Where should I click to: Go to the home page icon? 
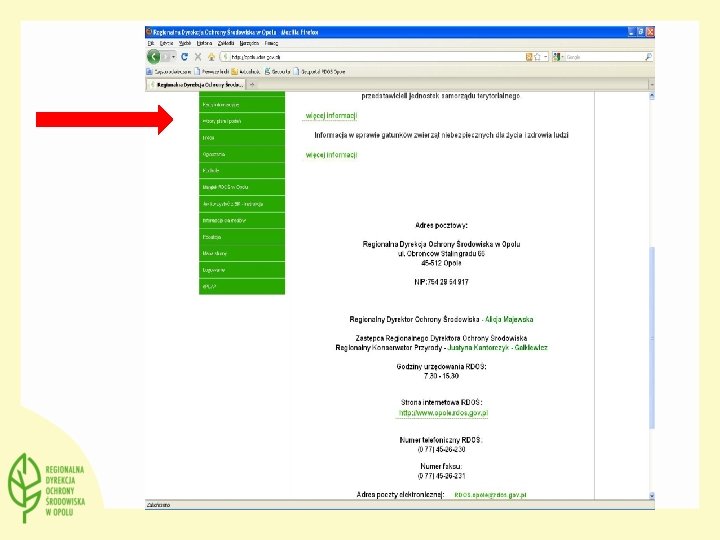pos(211,56)
